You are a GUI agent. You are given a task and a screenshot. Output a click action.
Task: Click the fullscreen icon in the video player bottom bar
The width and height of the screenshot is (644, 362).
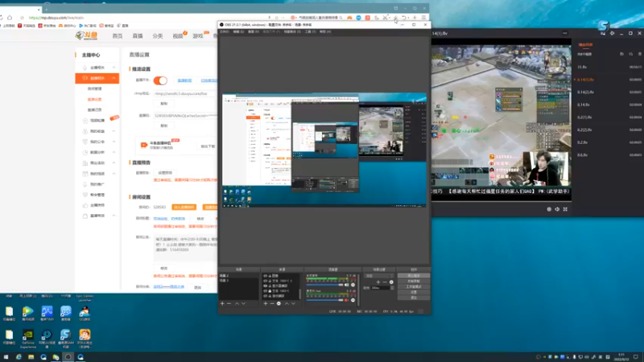click(566, 209)
